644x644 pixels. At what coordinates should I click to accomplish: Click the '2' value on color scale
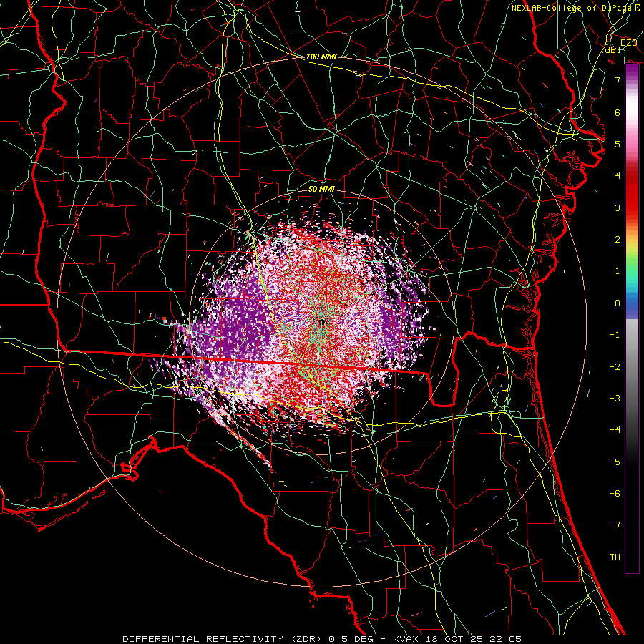[618, 240]
